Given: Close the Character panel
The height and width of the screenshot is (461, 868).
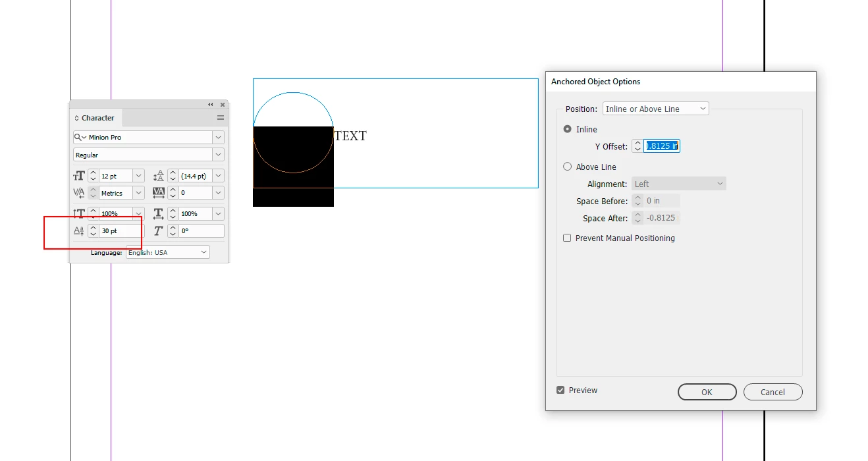Looking at the screenshot, I should click(x=223, y=104).
